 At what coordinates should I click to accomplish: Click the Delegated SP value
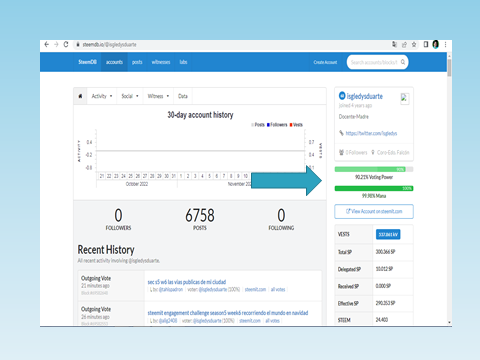click(384, 269)
